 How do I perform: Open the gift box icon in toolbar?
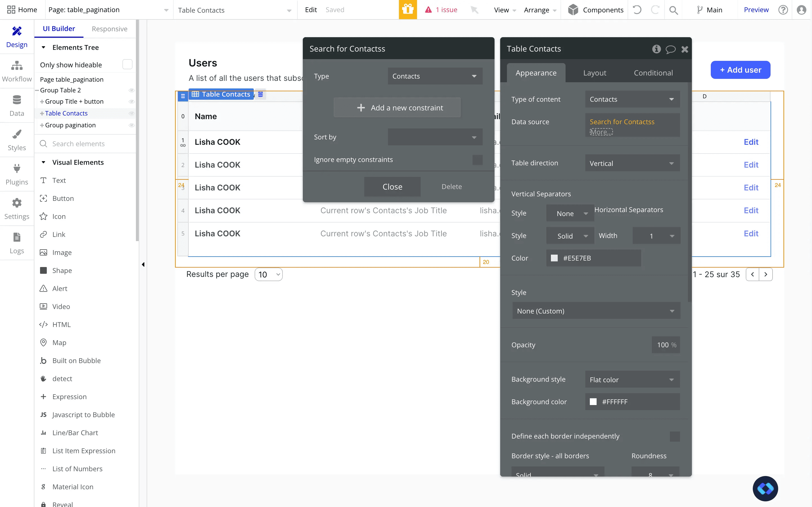[x=408, y=10]
